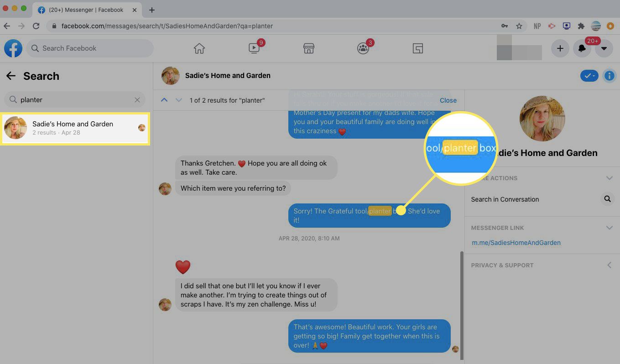Click the NP extension icon
Viewport: 620px width, 364px height.
[x=537, y=26]
